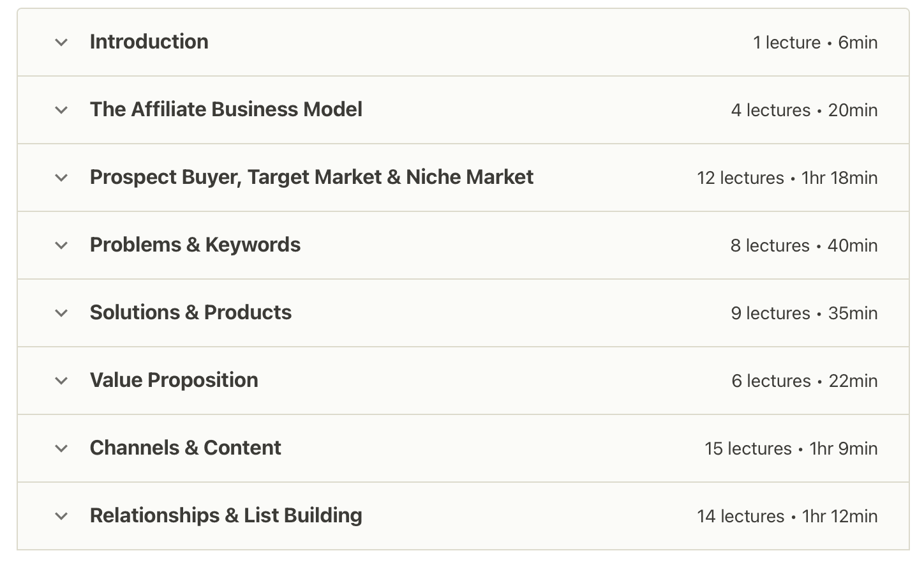Click the "12 lectures • 1hr 18min" text
The width and height of the screenshot is (924, 567).
[787, 178]
